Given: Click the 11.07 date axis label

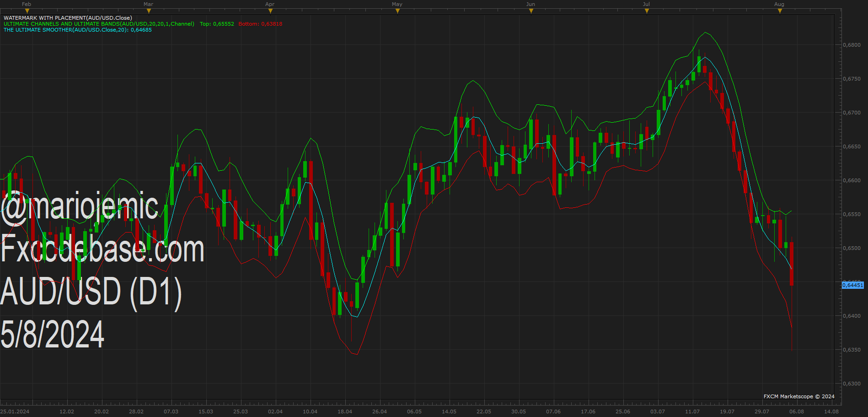Looking at the screenshot, I should (x=692, y=412).
